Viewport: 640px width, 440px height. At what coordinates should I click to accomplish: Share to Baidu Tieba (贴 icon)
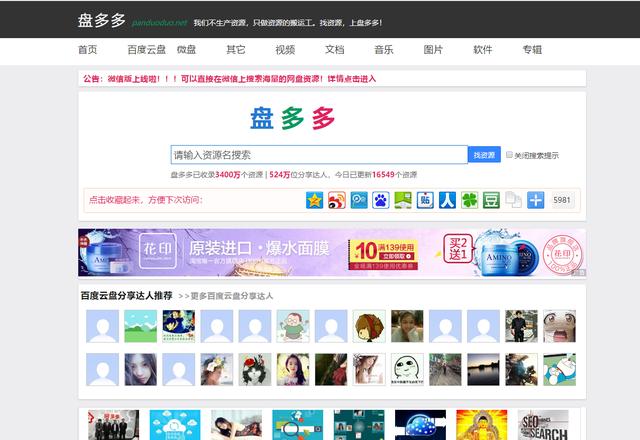click(x=425, y=200)
